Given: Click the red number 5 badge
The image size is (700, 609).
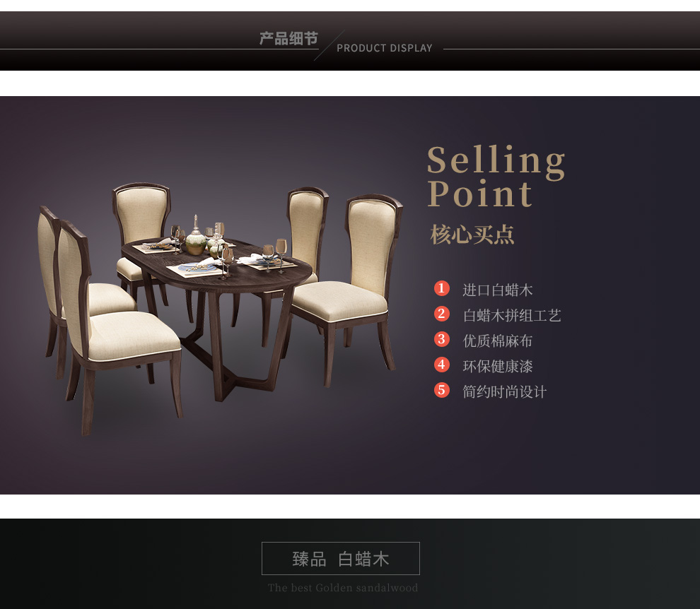Looking at the screenshot, I should coord(441,390).
